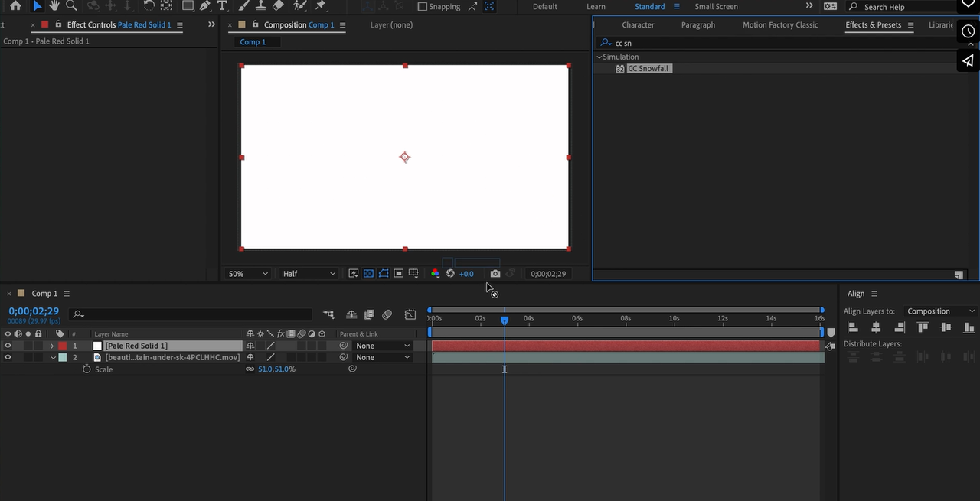The height and width of the screenshot is (501, 980).
Task: Open Motion Factory Classic tab
Action: [x=780, y=24]
